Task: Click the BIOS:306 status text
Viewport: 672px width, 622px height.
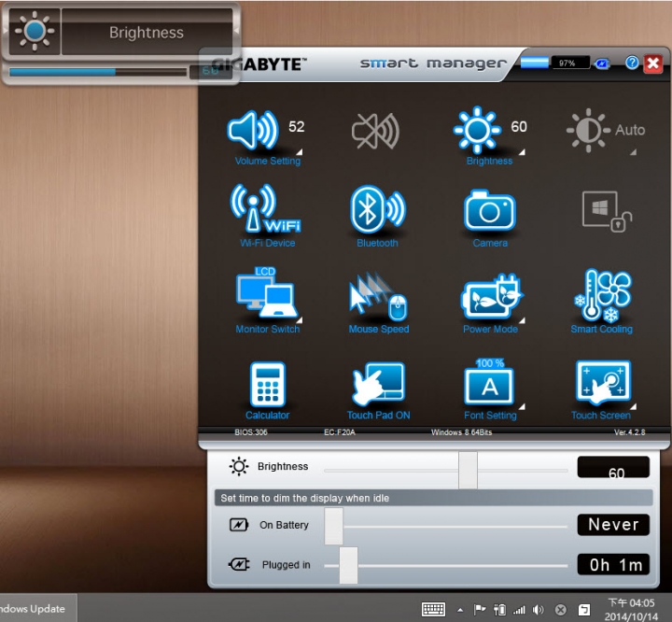Action: (x=251, y=432)
